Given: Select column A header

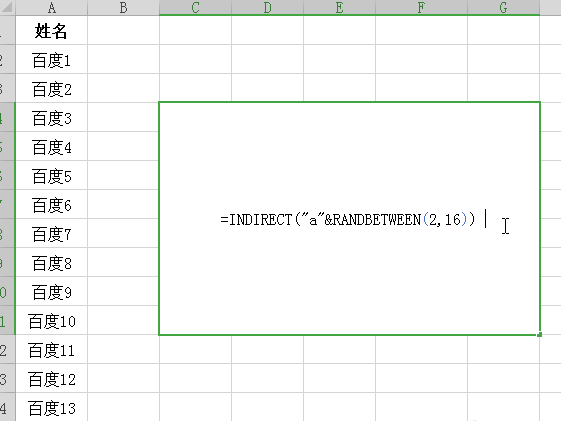Looking at the screenshot, I should (x=52, y=8).
